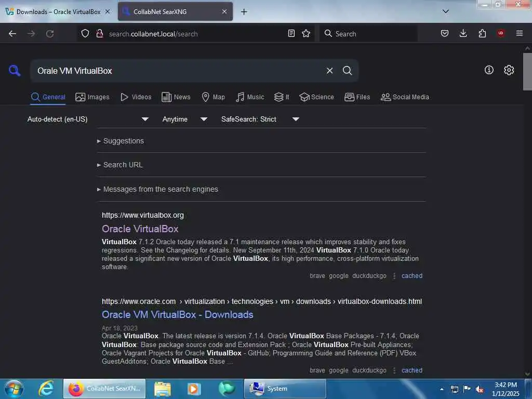
Task: Open the list all tabs chevron
Action: tap(446, 11)
